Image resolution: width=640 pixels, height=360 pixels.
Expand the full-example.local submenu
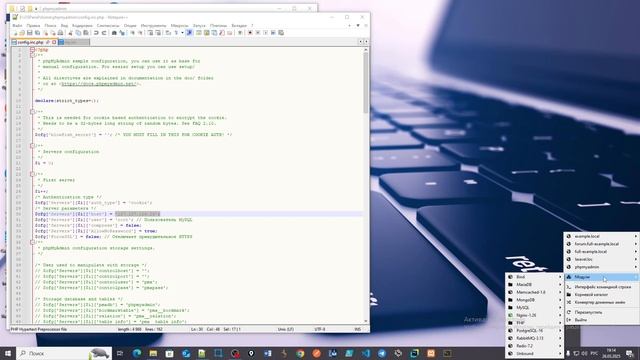tap(601, 252)
